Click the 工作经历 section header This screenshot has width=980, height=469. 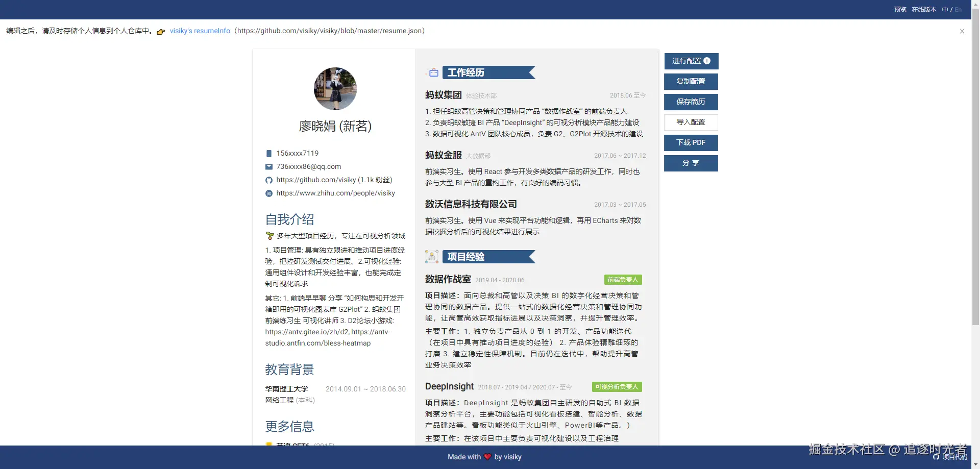point(488,72)
